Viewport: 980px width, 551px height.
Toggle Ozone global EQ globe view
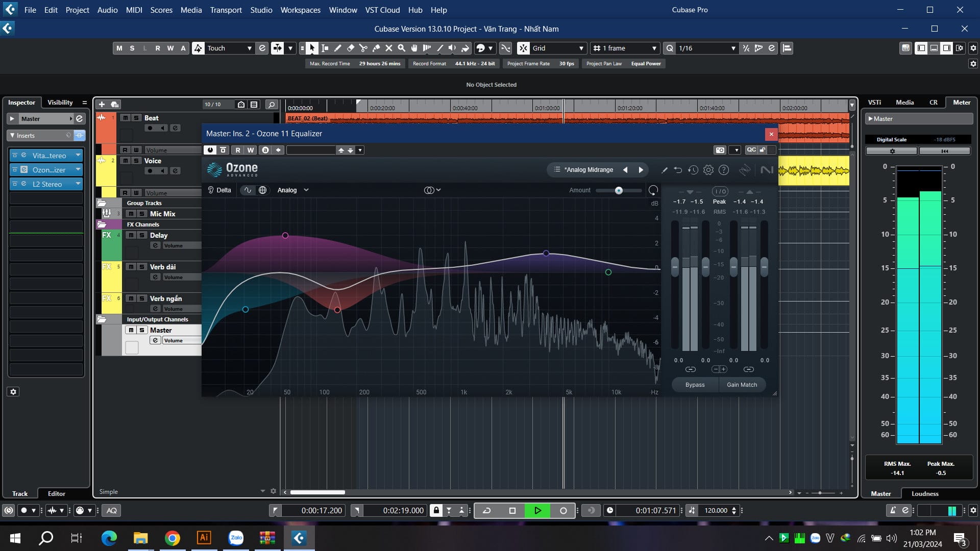click(x=262, y=190)
